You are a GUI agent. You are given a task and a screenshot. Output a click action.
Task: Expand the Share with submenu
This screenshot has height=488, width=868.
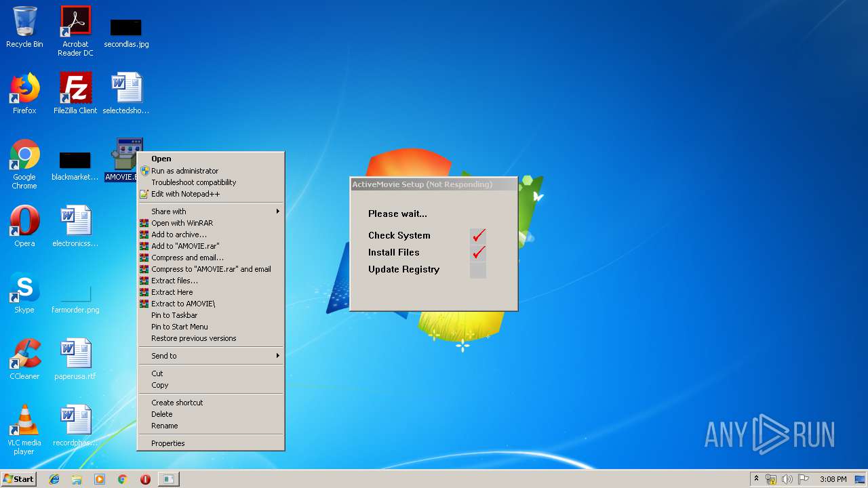coord(211,211)
